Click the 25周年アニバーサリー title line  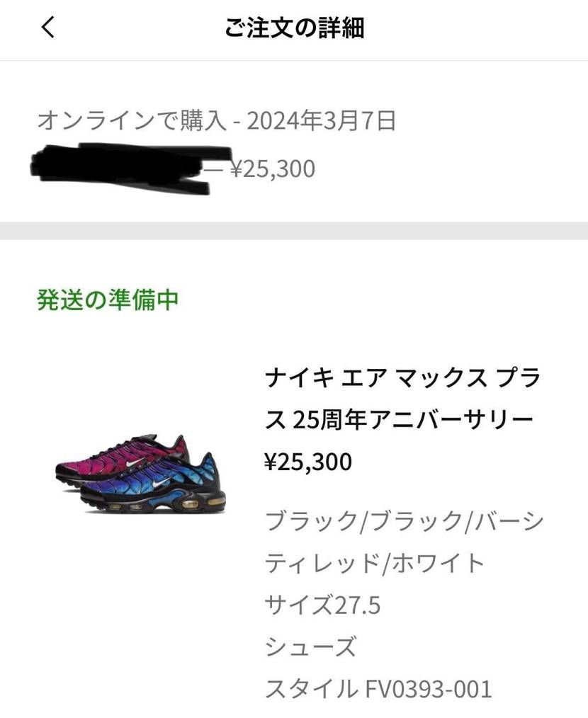[x=413, y=420]
